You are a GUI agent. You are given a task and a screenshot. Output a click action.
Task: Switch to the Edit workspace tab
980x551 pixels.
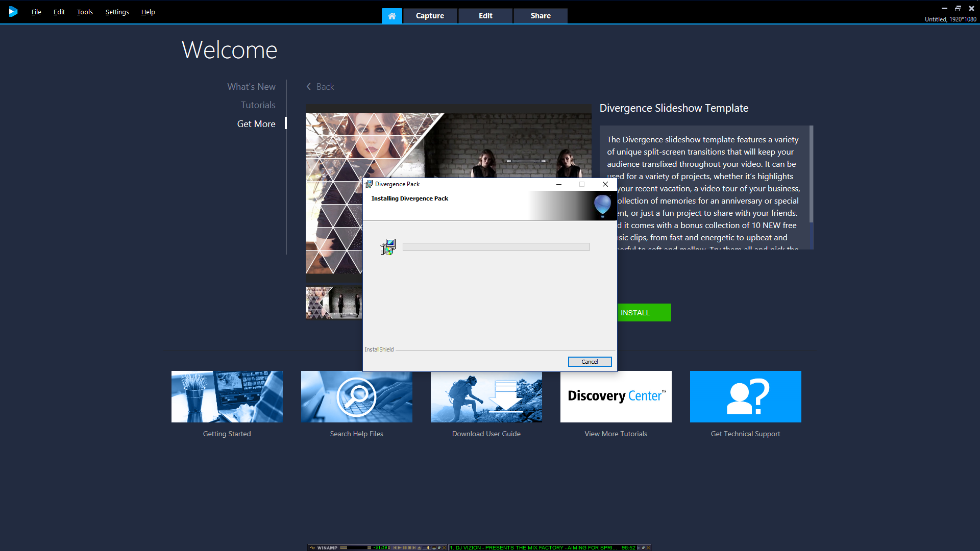[x=485, y=16]
